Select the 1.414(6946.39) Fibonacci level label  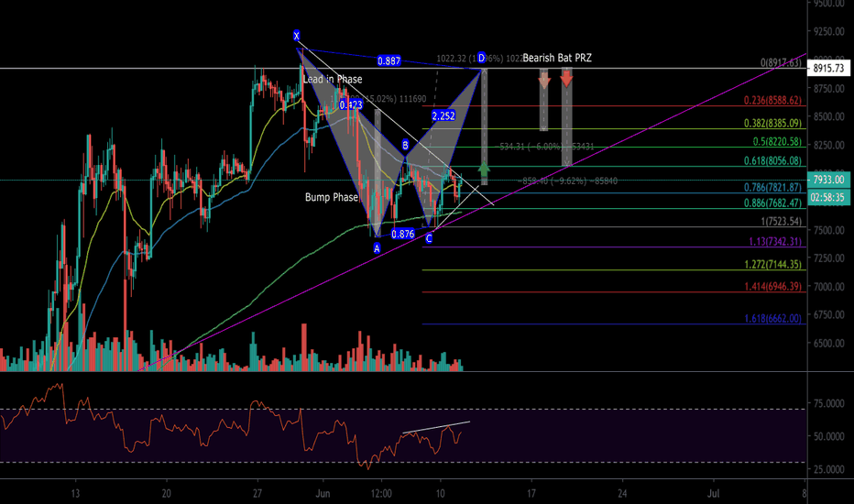tap(772, 286)
